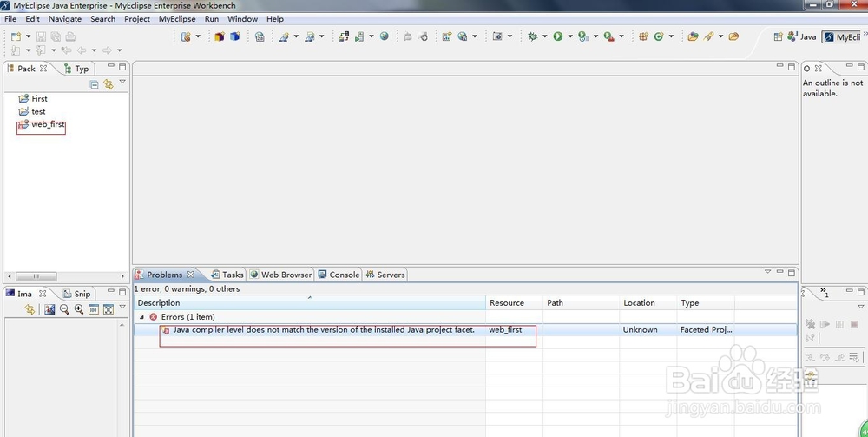Open the Package Explorer view menu triangle
Screen dimensions: 868x437
(x=122, y=82)
